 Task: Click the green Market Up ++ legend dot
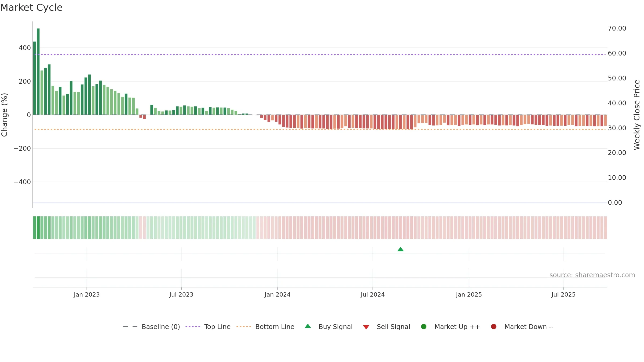pyautogui.click(x=424, y=327)
